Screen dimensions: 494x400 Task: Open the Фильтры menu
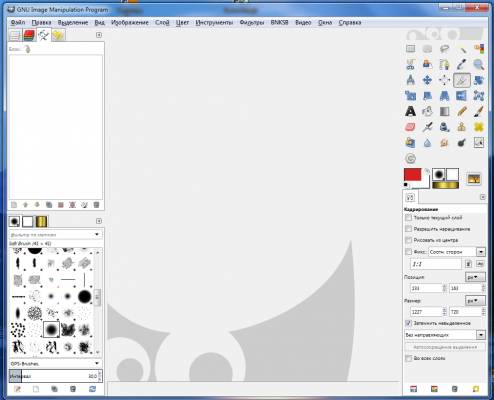click(252, 23)
